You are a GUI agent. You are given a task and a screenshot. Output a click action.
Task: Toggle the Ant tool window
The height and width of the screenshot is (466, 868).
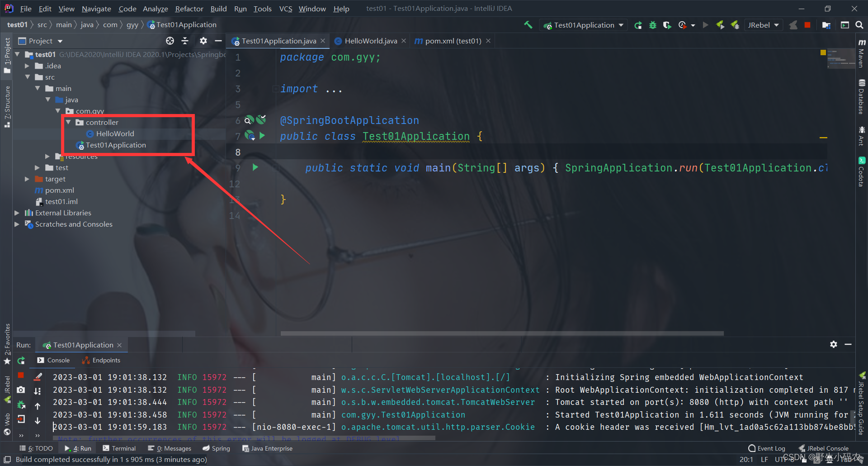tap(862, 136)
